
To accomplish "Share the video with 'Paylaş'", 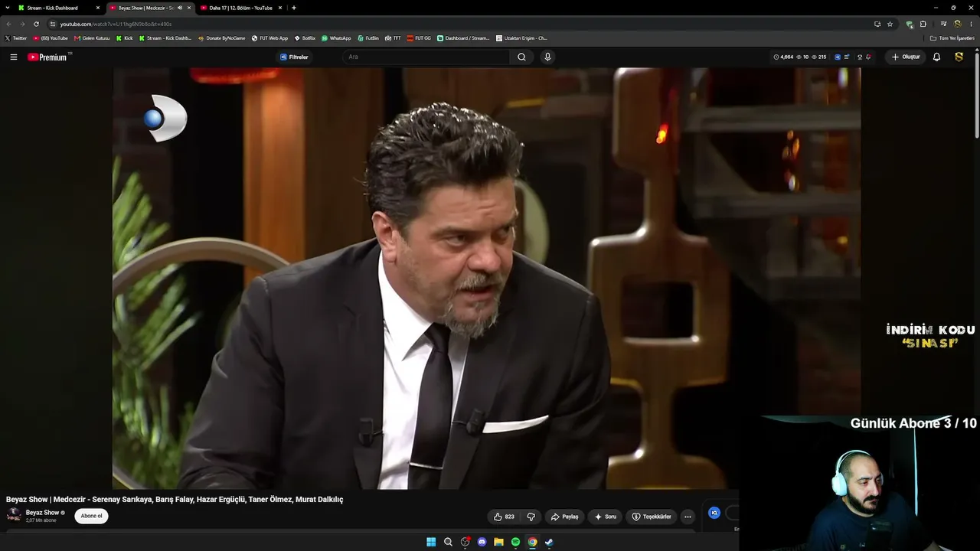I will [x=564, y=517].
